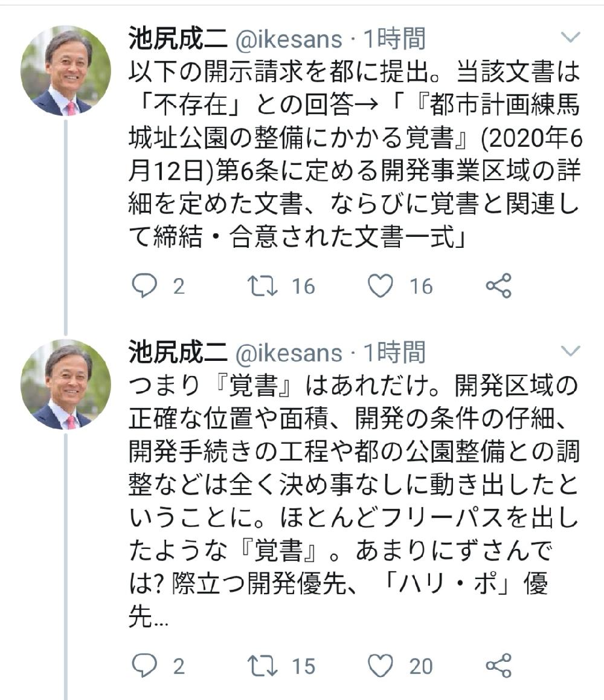Open profile picture on the first tweet

pos(66,71)
